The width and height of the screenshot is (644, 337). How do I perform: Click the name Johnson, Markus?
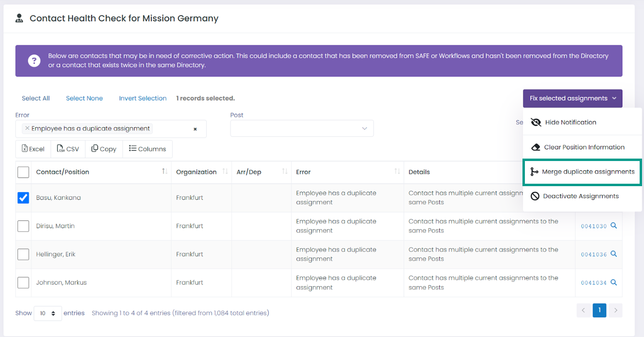61,282
